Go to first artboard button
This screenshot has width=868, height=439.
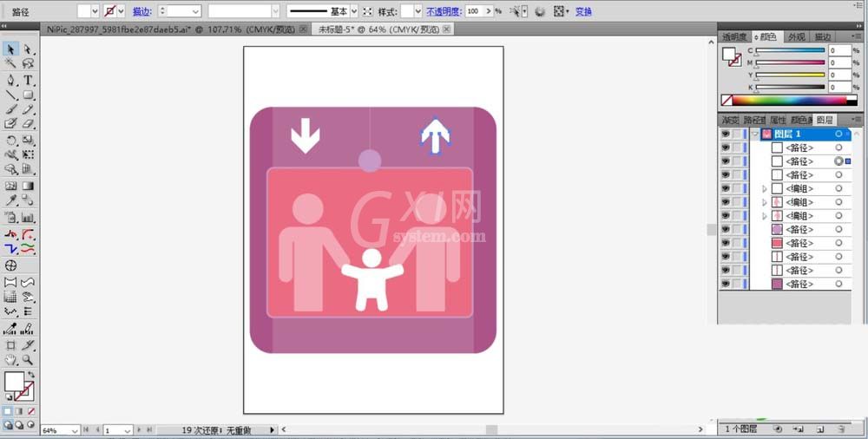(x=86, y=429)
